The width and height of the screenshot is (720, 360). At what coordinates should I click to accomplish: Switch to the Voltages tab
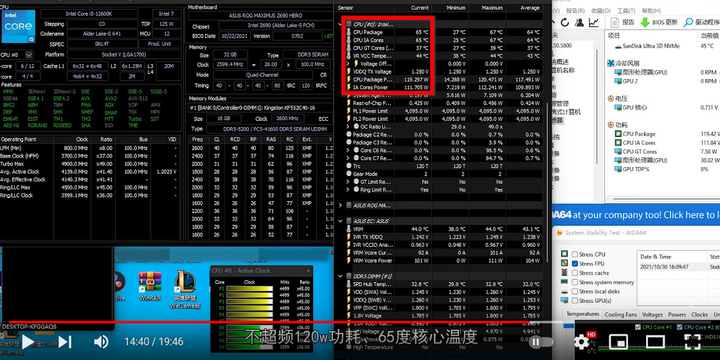(652, 315)
